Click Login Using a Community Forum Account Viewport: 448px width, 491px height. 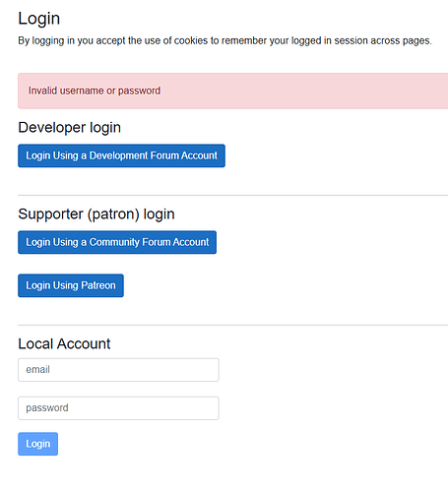point(117,242)
